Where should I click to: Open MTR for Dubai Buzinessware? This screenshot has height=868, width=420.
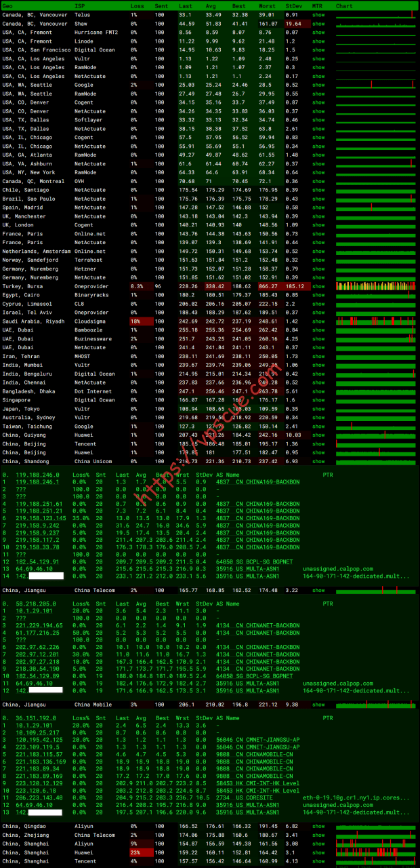pyautogui.click(x=318, y=338)
